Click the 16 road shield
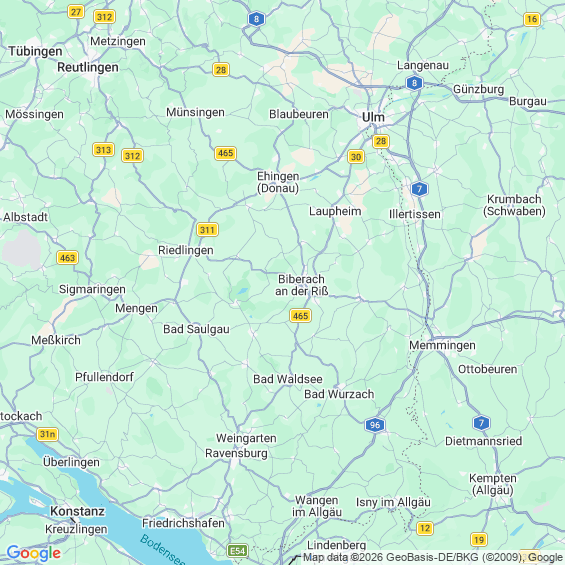This screenshot has height=565, width=565. tap(532, 19)
